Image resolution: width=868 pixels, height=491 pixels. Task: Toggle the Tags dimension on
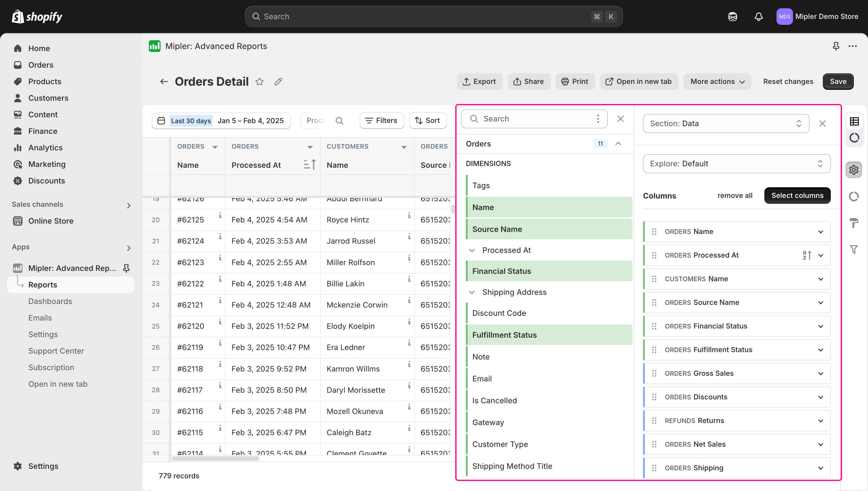tap(481, 186)
